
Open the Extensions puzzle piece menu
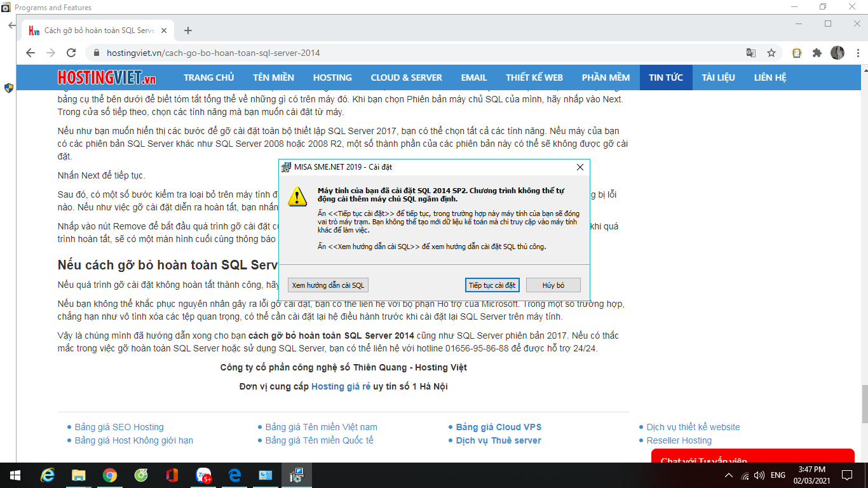(x=817, y=53)
